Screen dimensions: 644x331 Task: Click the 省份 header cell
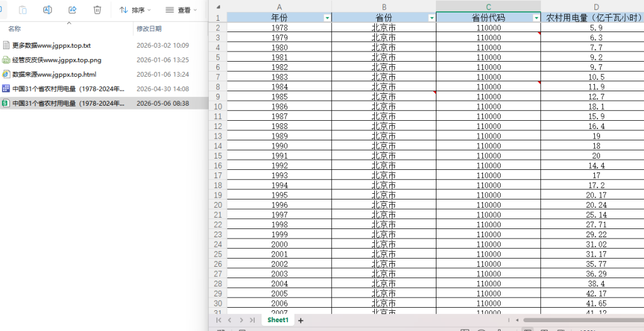click(384, 18)
